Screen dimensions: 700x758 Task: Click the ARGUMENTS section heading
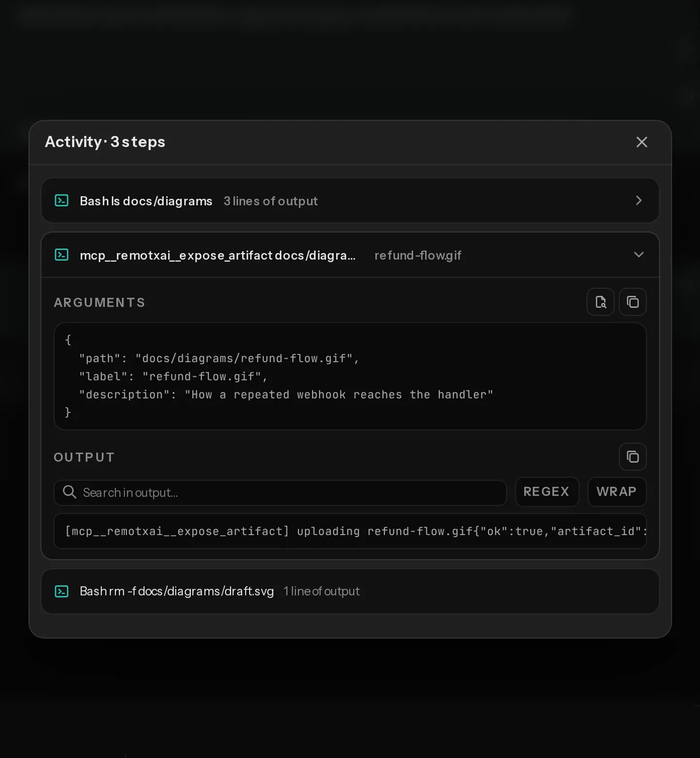pos(100,303)
